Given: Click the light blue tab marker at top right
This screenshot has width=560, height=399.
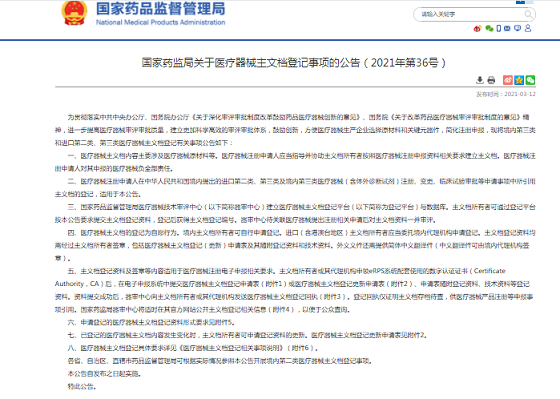Looking at the screenshot, I should coord(530,2).
